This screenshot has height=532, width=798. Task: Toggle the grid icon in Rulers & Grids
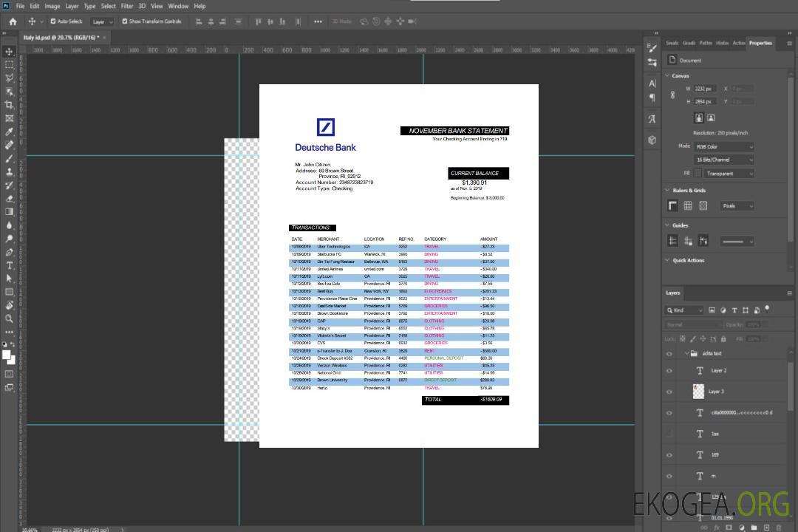click(688, 206)
